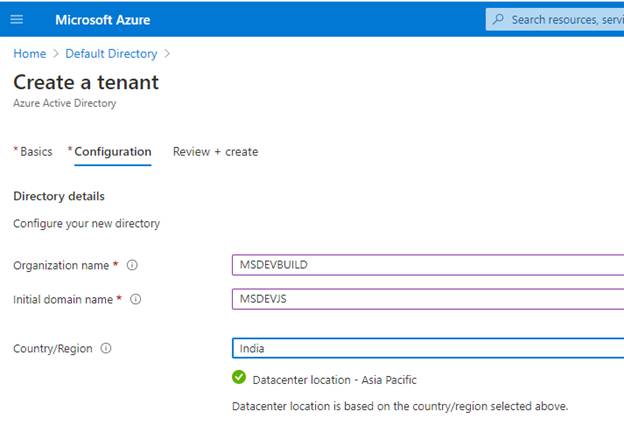Focus the Initial domain name field

pyautogui.click(x=427, y=299)
